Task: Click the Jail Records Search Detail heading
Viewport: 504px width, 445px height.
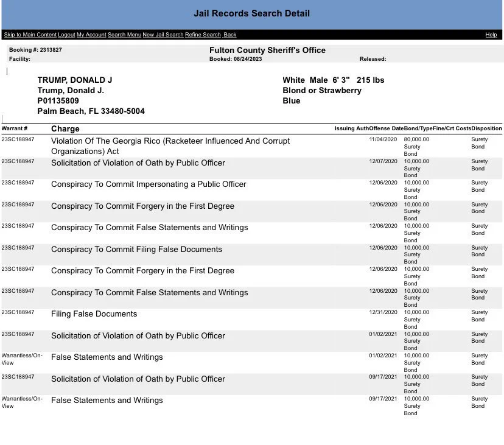Action: point(251,13)
